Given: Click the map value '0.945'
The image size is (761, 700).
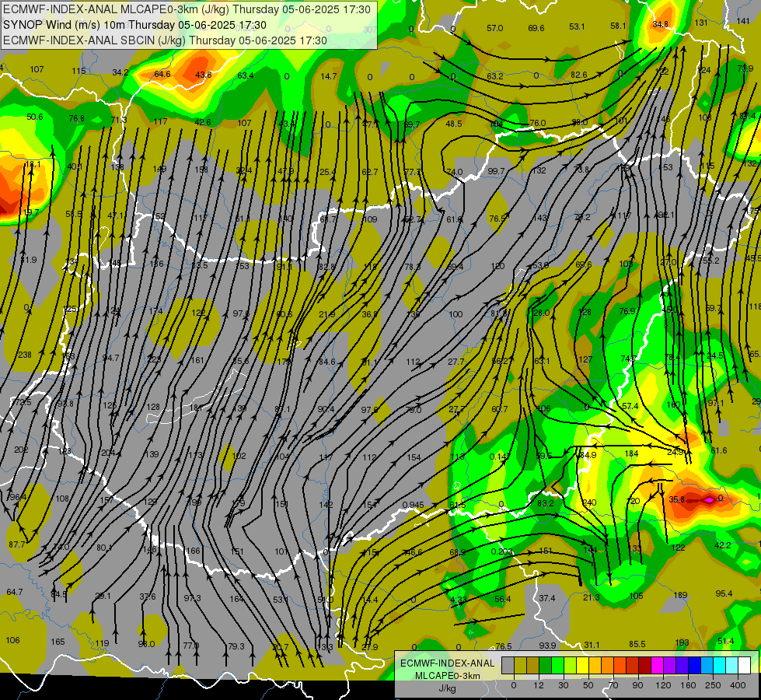Looking at the screenshot, I should (413, 505).
